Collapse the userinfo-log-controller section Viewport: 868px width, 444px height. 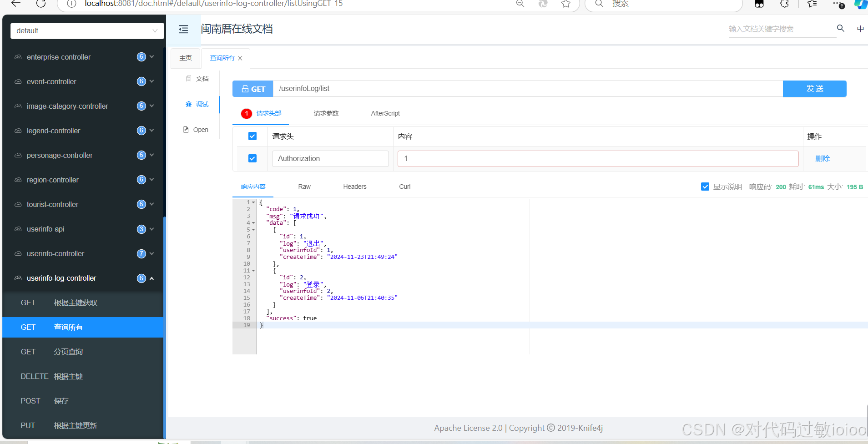click(x=152, y=278)
